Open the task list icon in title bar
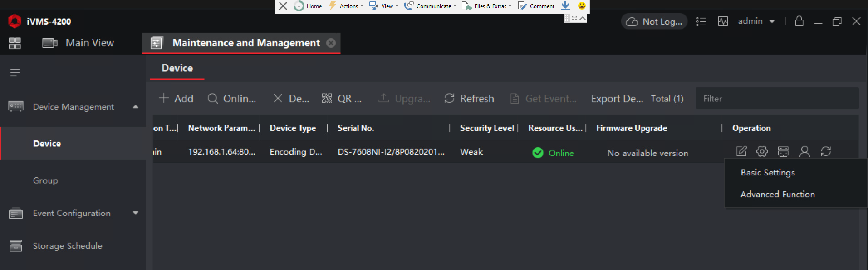 [701, 21]
